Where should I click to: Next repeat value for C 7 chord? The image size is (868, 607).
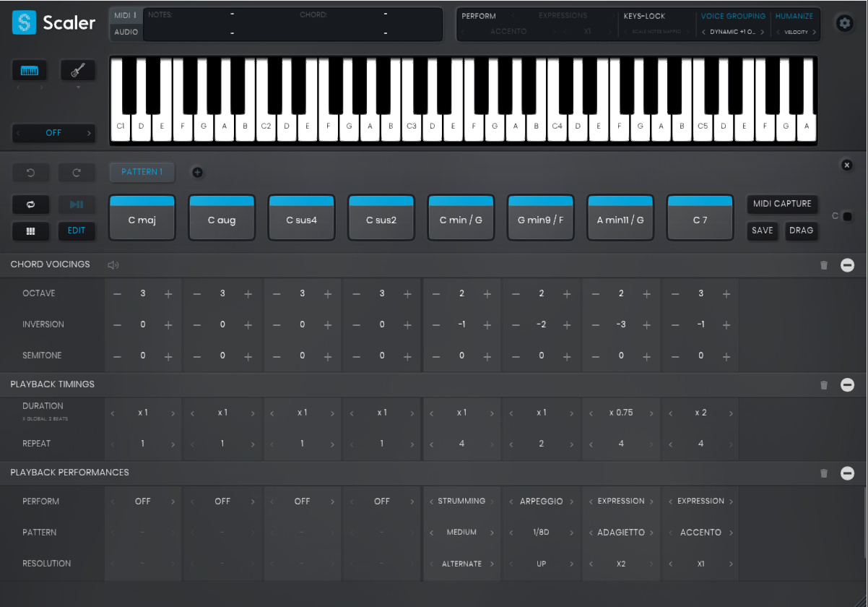731,444
